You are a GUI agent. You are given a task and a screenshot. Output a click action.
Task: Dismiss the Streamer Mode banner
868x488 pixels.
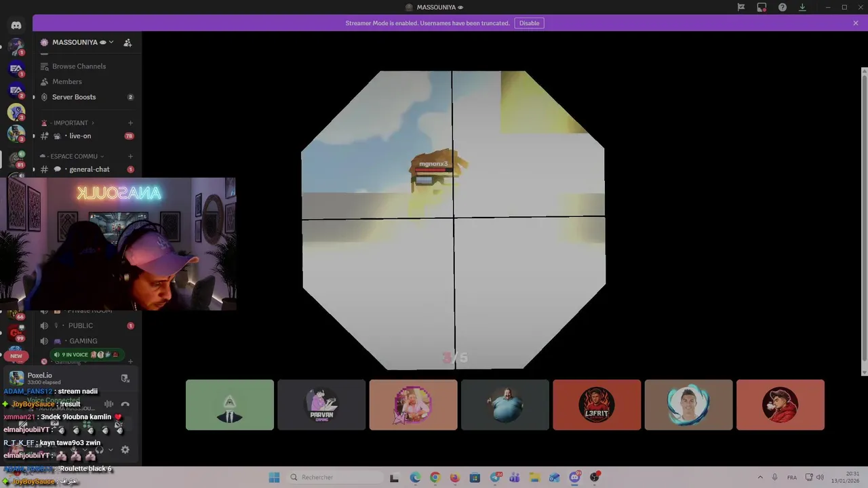click(x=856, y=23)
